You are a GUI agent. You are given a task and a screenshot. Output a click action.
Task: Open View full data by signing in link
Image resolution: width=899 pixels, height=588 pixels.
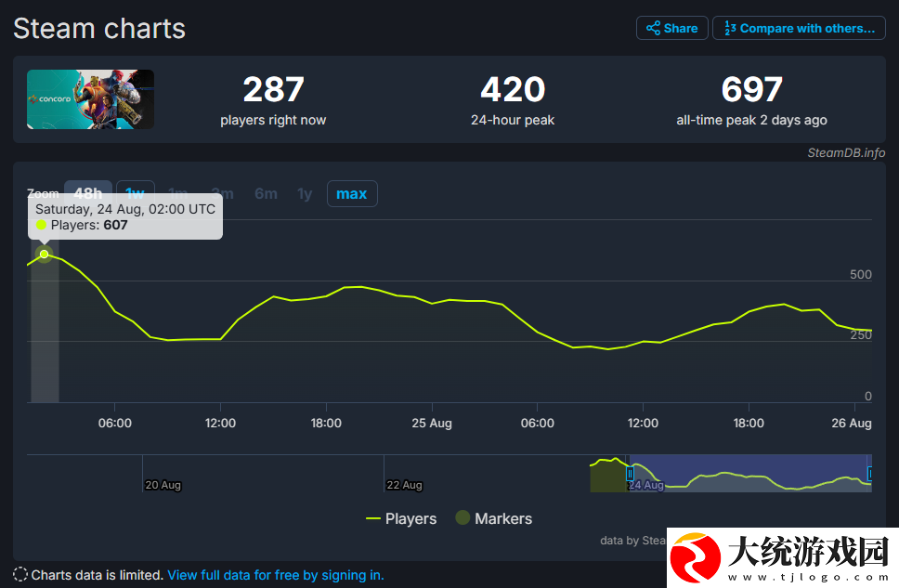(276, 575)
